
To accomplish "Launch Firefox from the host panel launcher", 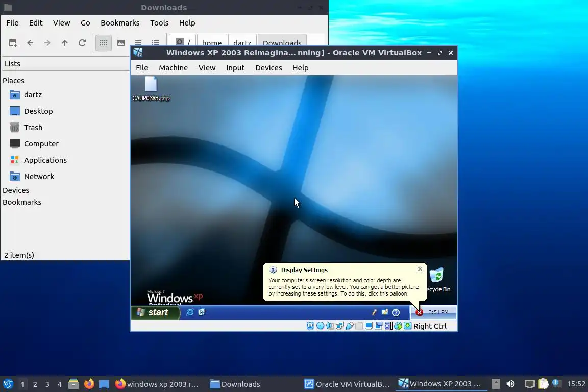I will (89, 384).
